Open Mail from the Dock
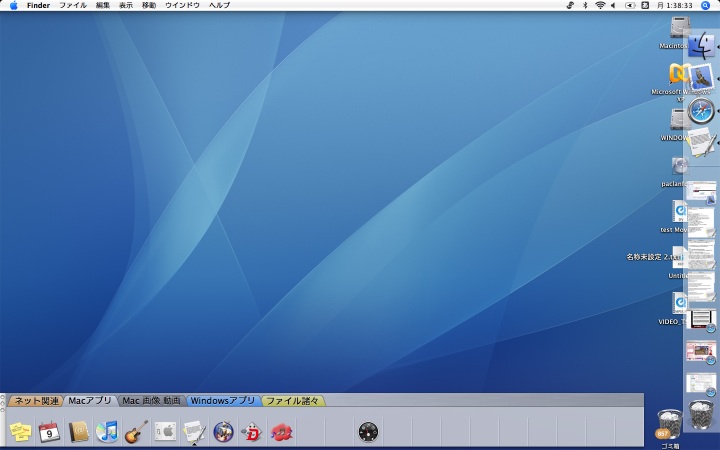Viewport: 720px width, 450px height. [701, 78]
